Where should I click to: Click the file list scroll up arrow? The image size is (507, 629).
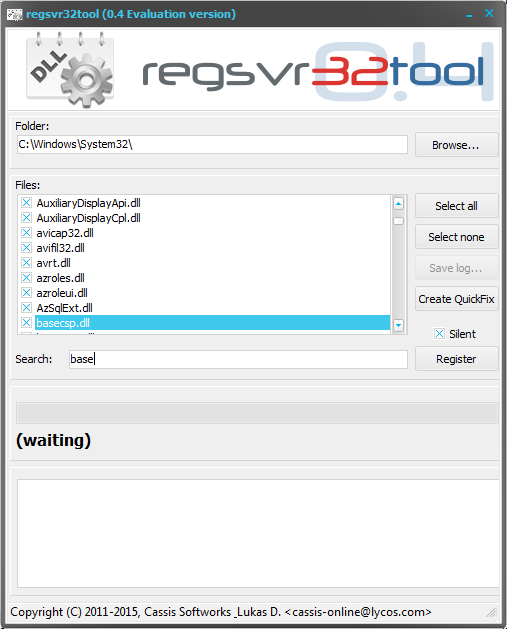point(398,204)
